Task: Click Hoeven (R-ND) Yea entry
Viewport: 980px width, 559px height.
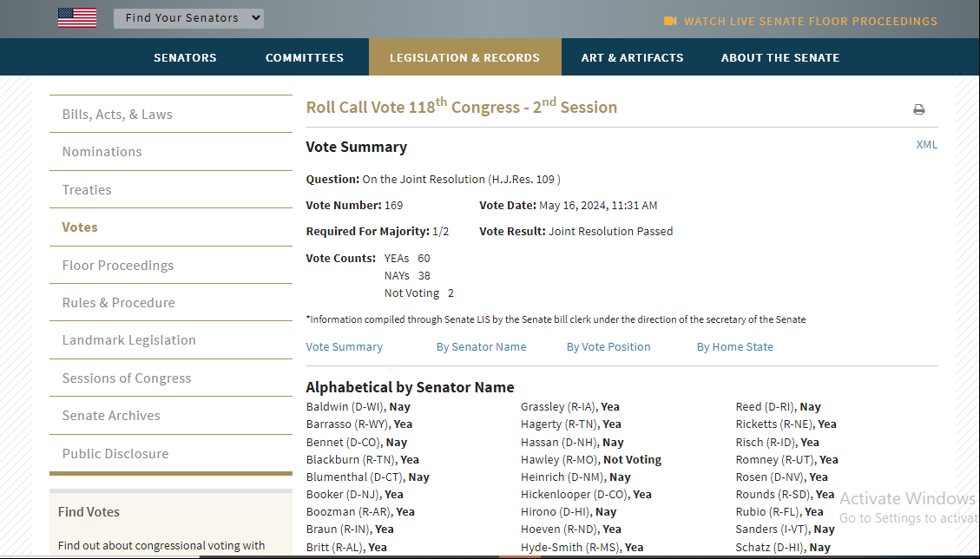Action: pyautogui.click(x=571, y=529)
